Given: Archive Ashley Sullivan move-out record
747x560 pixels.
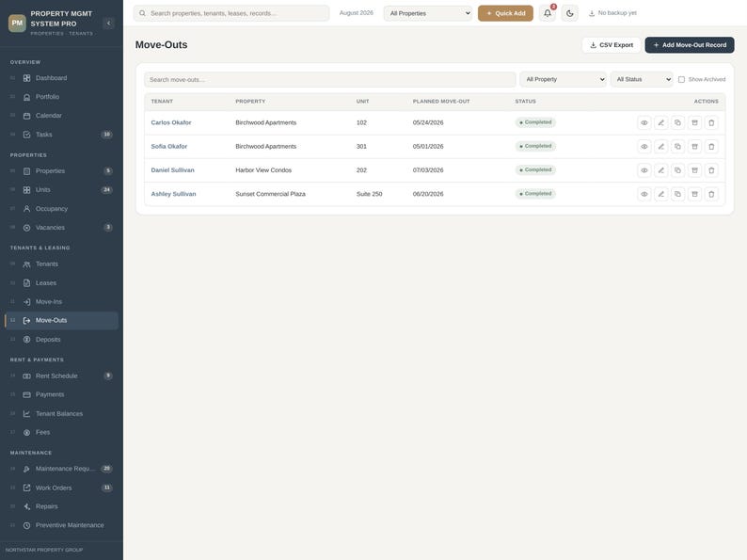Looking at the screenshot, I should pos(694,194).
